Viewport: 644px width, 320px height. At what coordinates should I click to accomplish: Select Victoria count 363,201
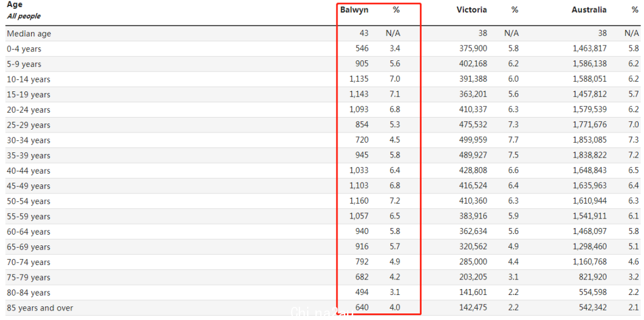pos(473,94)
